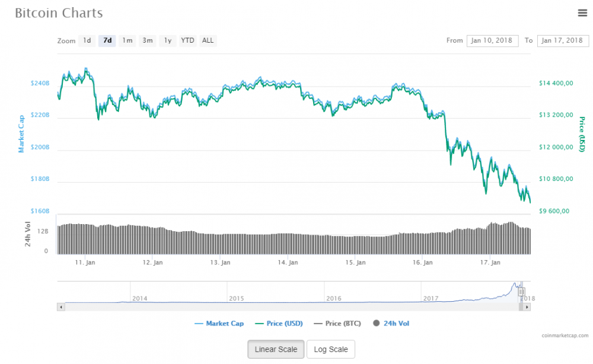Click the From date field
This screenshot has height=364, width=593.
(x=492, y=40)
